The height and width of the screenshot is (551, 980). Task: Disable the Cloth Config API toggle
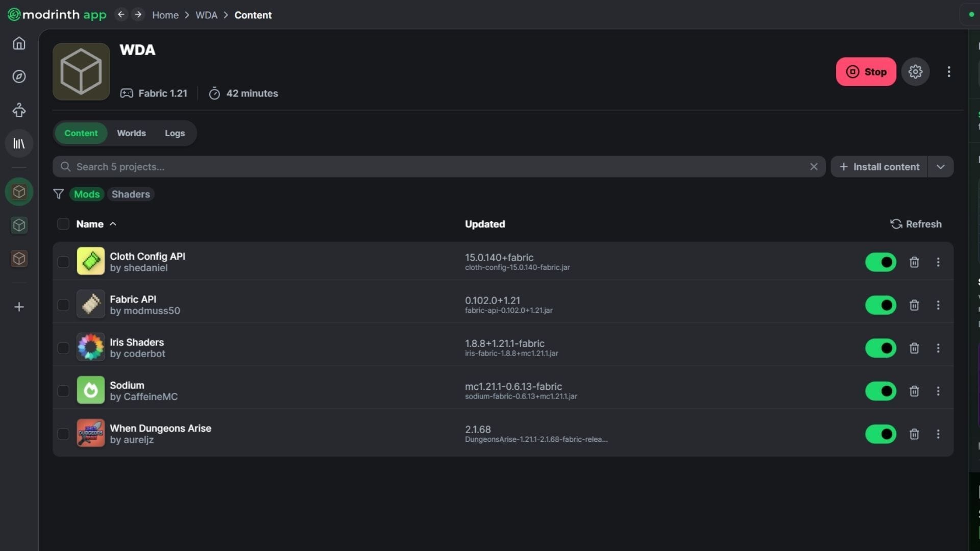[x=880, y=262]
